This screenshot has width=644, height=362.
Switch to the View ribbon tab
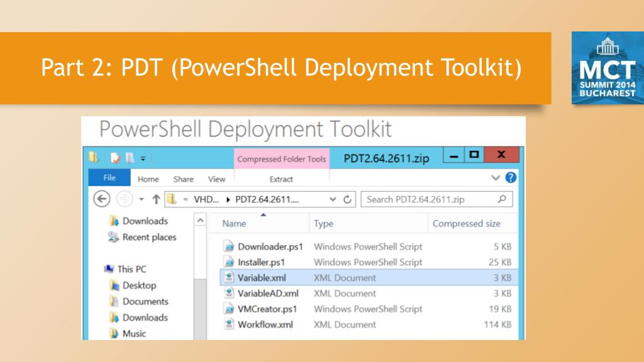[216, 179]
